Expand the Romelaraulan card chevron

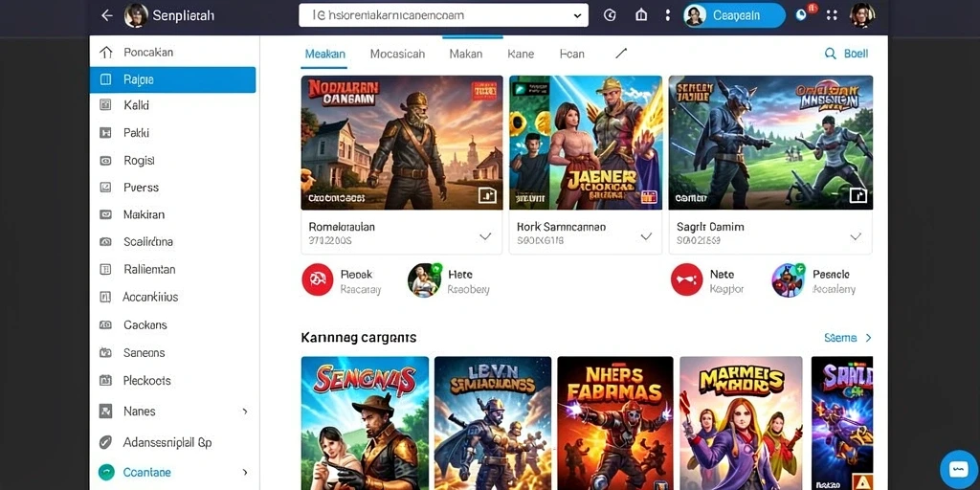tap(485, 236)
